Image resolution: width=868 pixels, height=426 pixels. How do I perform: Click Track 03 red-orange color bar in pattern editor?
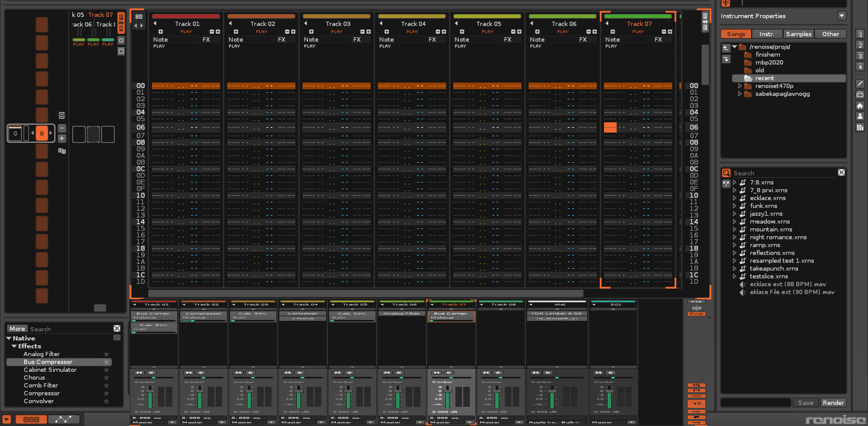tap(337, 16)
